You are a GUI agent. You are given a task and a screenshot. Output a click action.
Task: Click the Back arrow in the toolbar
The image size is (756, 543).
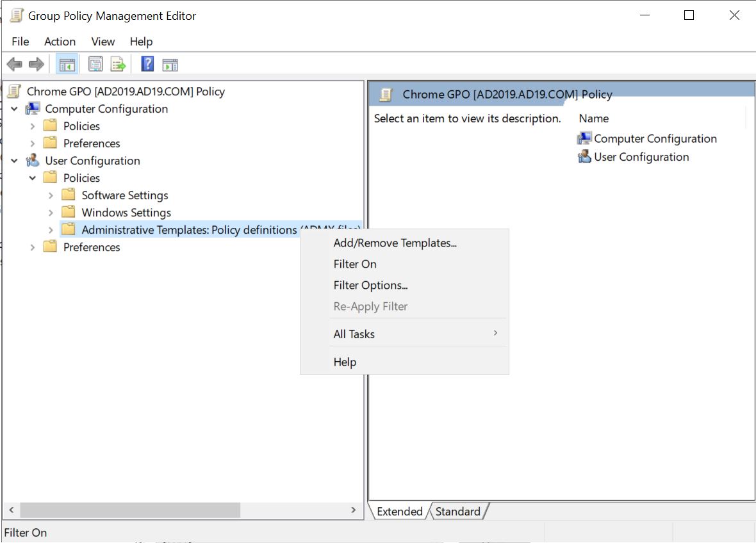(x=14, y=64)
